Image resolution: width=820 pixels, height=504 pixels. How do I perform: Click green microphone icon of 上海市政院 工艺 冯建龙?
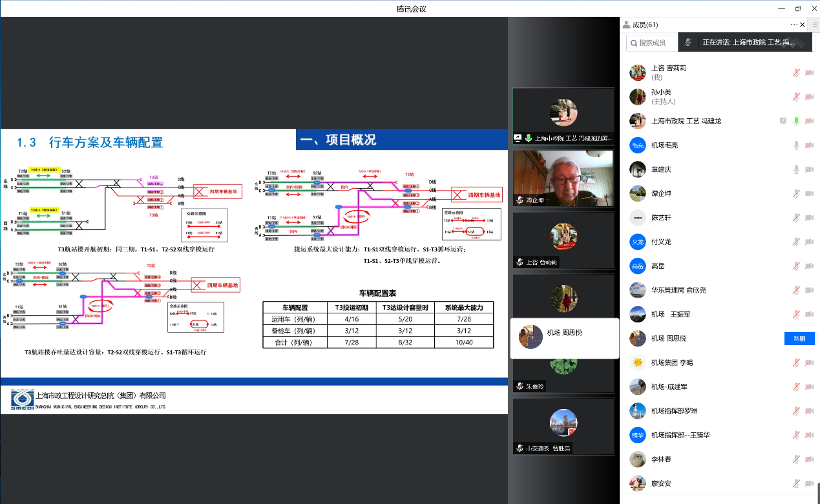coord(796,121)
